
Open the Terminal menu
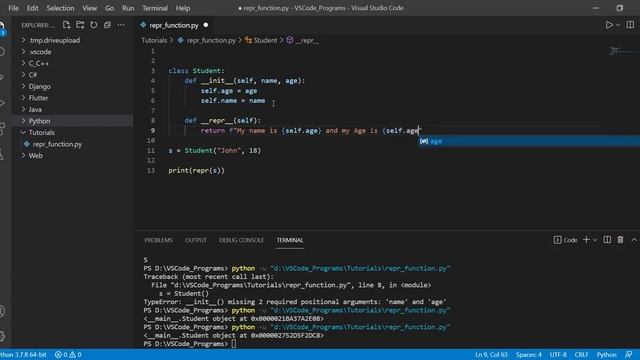pos(155,8)
